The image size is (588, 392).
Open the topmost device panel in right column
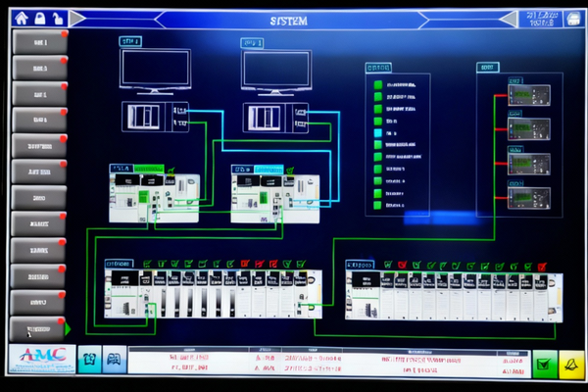(x=528, y=95)
